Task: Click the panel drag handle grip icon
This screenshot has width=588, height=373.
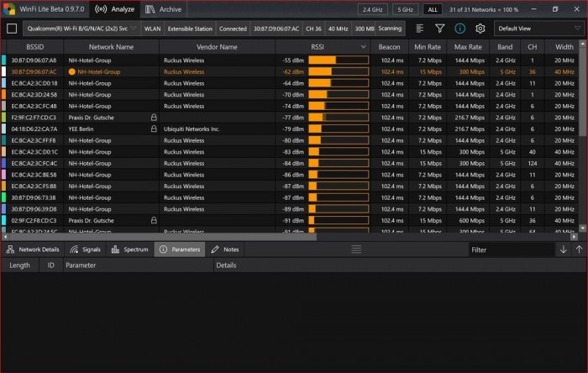Action: (356, 250)
